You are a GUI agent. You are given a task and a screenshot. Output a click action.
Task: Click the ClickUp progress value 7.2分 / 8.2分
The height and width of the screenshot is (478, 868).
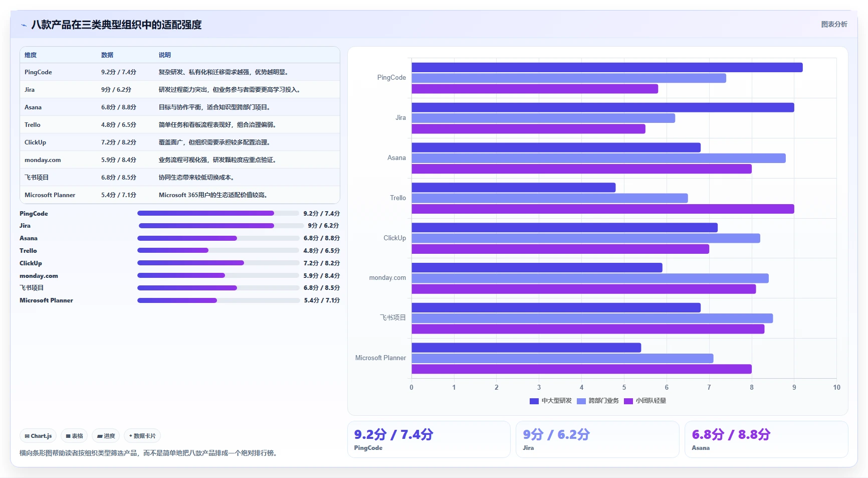(x=321, y=263)
